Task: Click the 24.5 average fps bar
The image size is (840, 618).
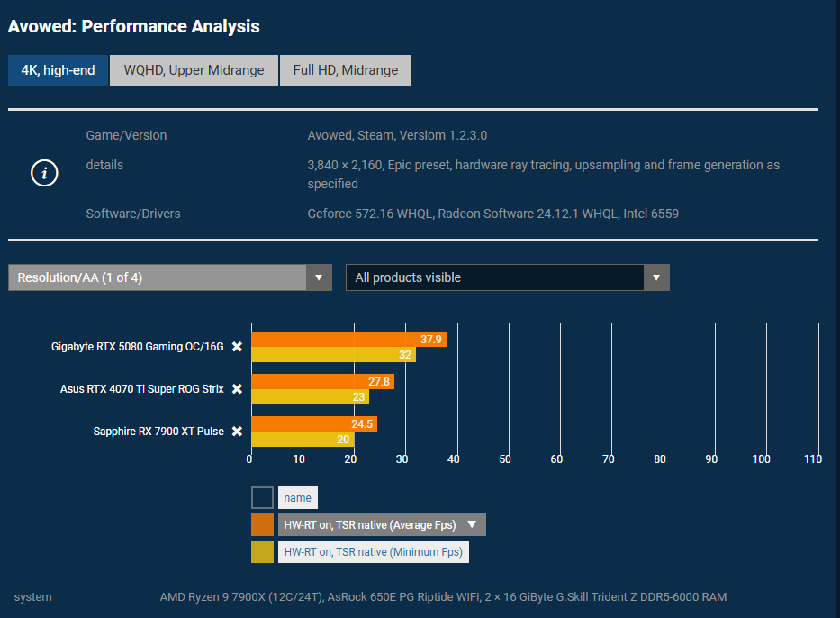Action: click(x=314, y=424)
